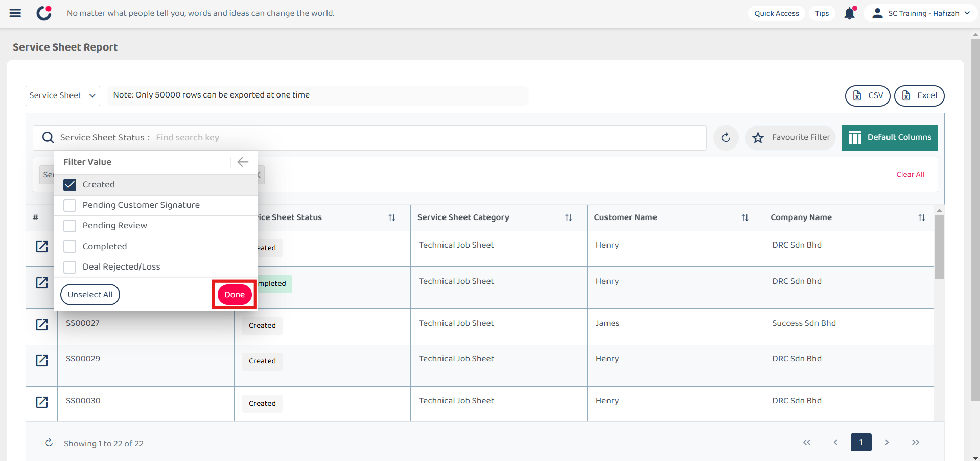The width and height of the screenshot is (980, 461).
Task: Sort by Company Name column
Action: (x=922, y=218)
